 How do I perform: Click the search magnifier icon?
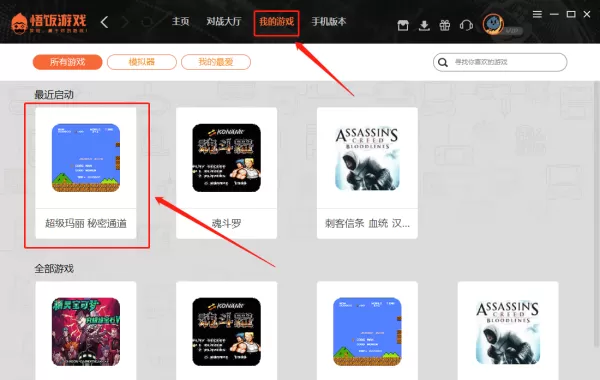point(443,62)
